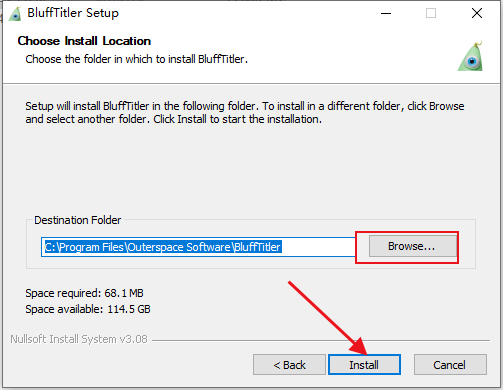
Task: Go to previous step with < Back
Action: point(289,365)
